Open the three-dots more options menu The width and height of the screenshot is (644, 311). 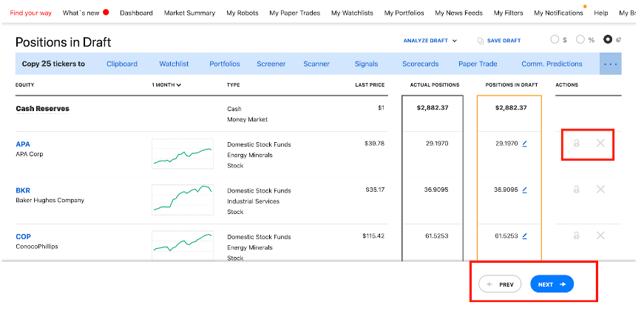click(610, 64)
